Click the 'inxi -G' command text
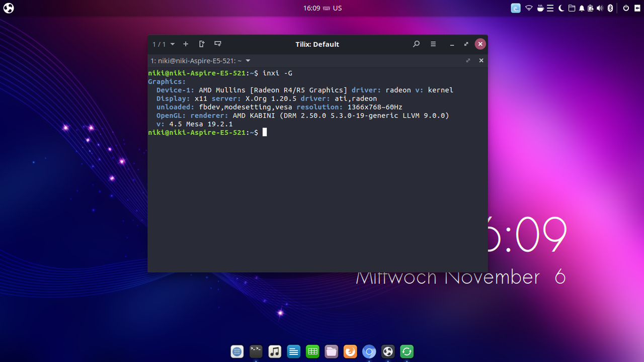The image size is (644, 362). point(277,73)
